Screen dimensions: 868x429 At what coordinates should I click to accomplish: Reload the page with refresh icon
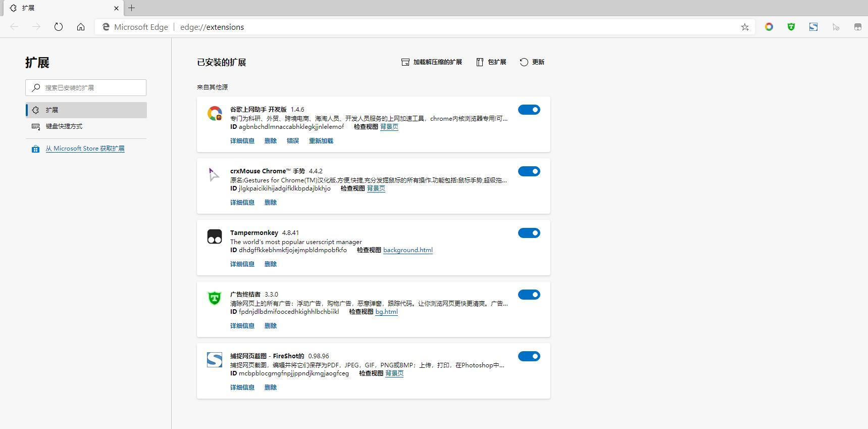(59, 27)
